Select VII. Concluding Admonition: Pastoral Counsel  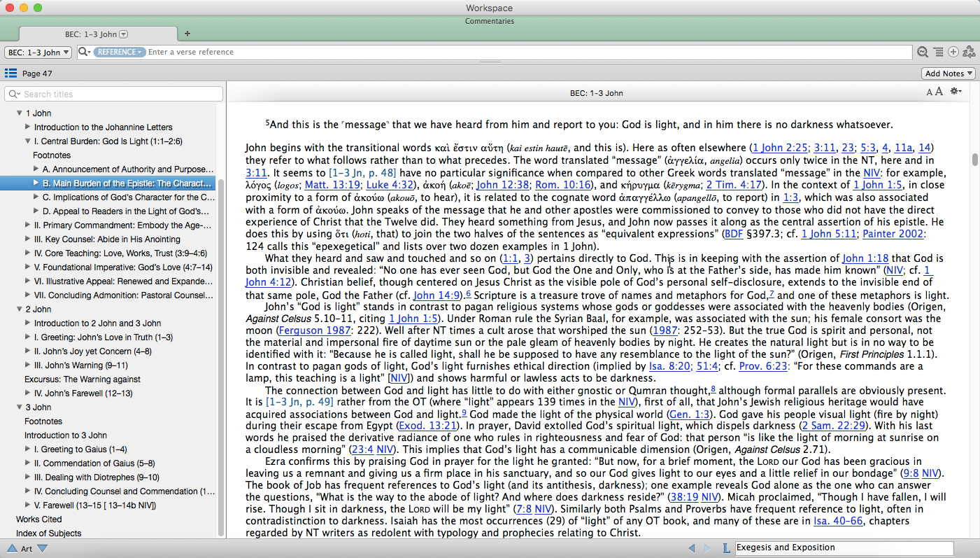[x=124, y=295]
